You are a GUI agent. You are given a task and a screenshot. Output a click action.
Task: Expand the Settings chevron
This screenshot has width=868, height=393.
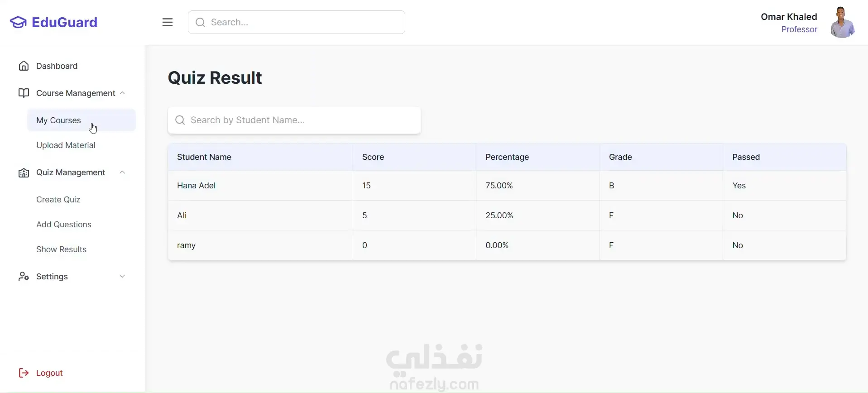(x=122, y=277)
